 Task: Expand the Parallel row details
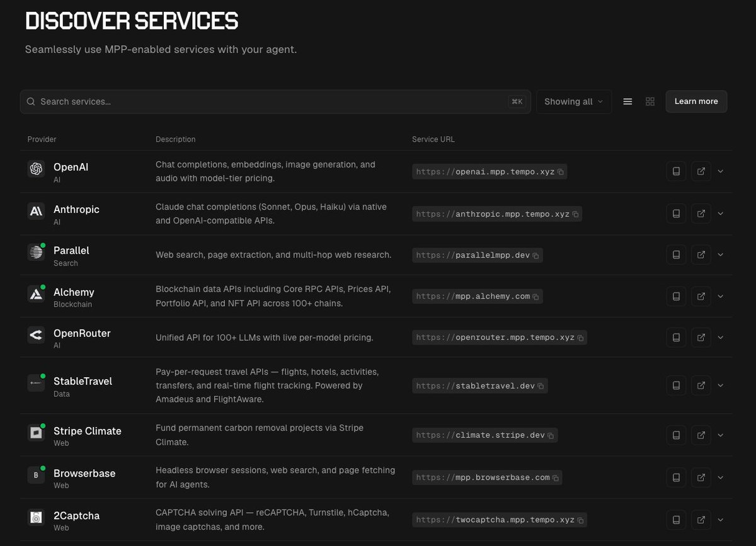pos(721,255)
